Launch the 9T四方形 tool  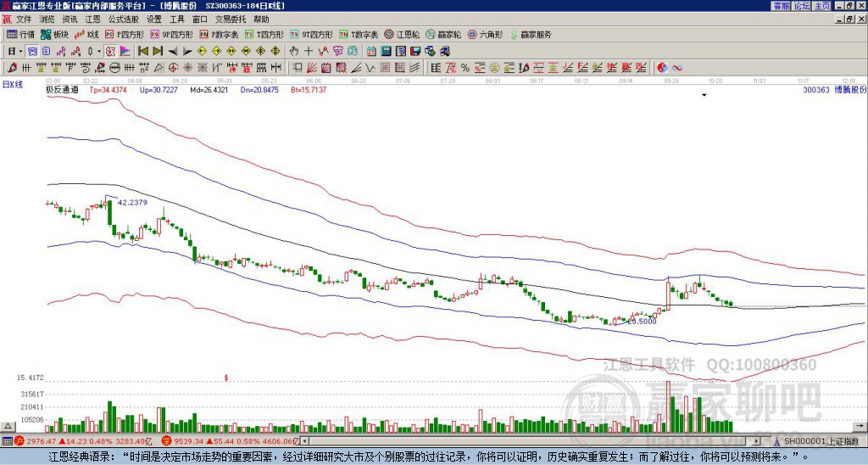click(x=311, y=34)
